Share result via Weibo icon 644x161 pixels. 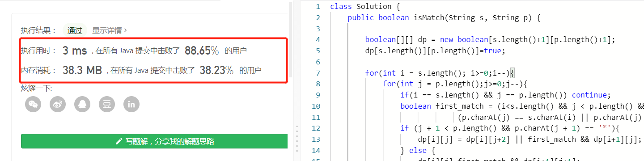pos(58,104)
